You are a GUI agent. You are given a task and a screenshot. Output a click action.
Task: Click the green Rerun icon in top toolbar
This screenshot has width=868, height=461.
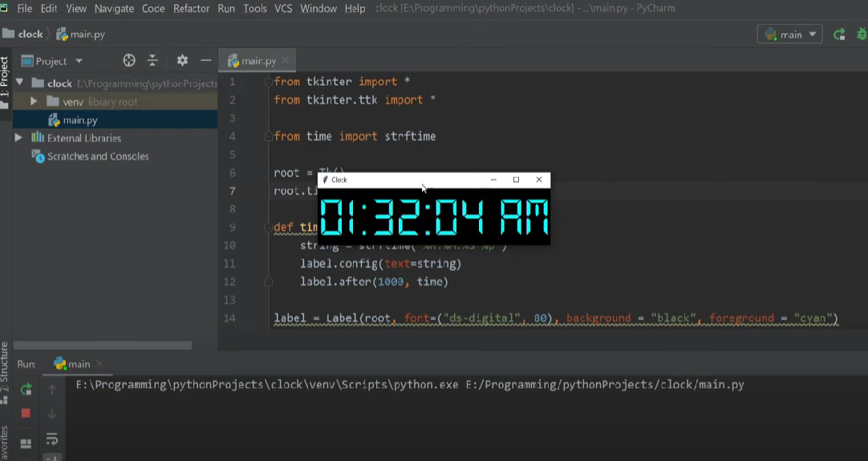(x=839, y=34)
